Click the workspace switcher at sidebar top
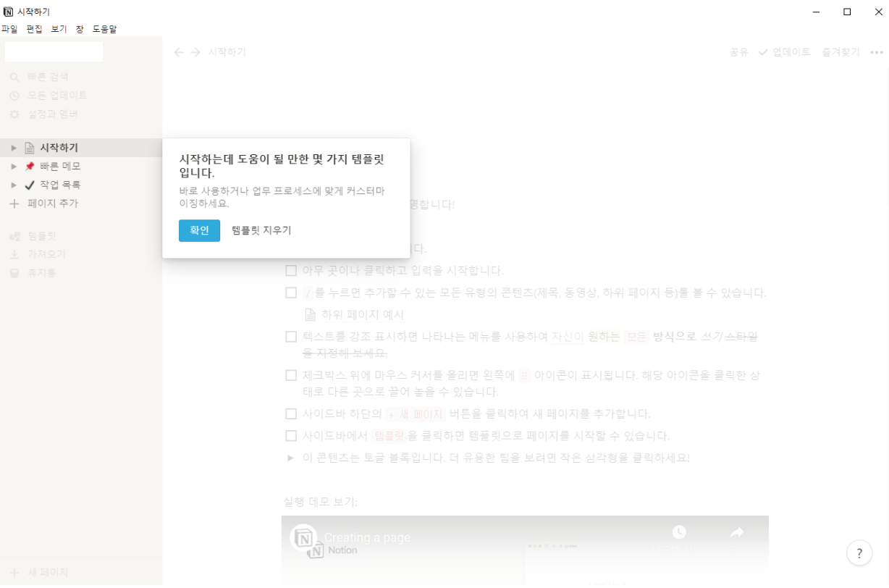Viewport: 889px width, 588px height. 54,51
